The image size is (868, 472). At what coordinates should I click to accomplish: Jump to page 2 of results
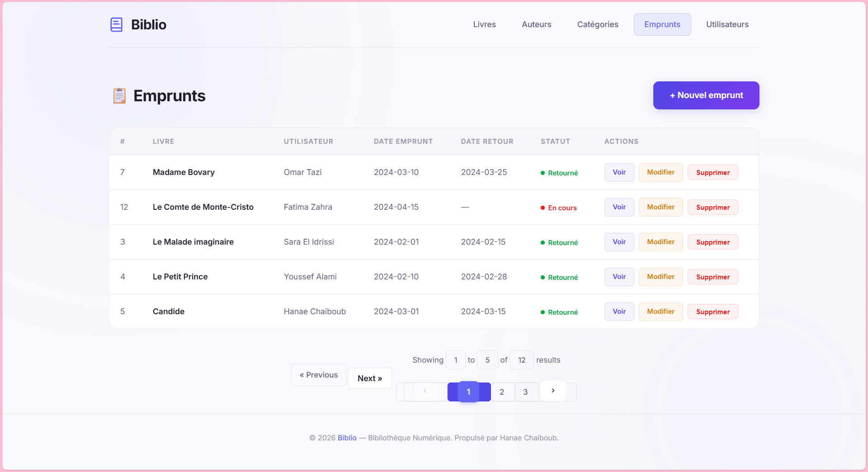(502, 392)
